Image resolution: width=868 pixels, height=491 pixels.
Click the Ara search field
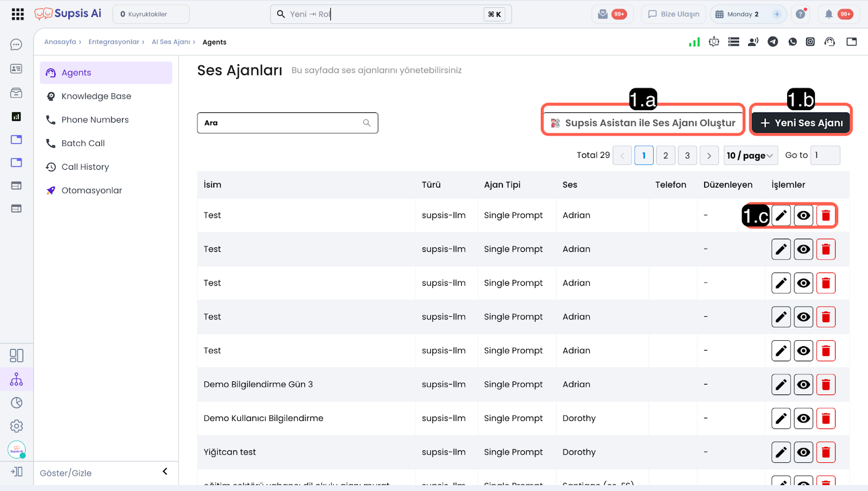tap(282, 123)
